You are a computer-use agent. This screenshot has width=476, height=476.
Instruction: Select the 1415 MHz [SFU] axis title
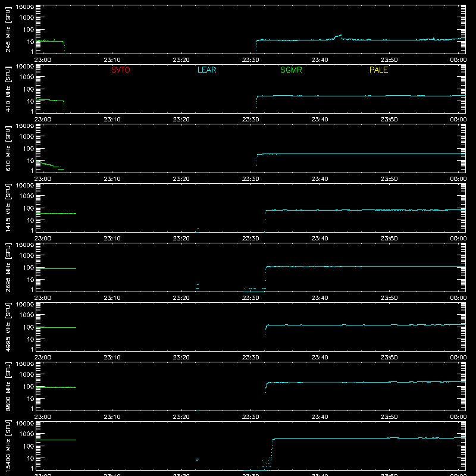(x=8, y=208)
